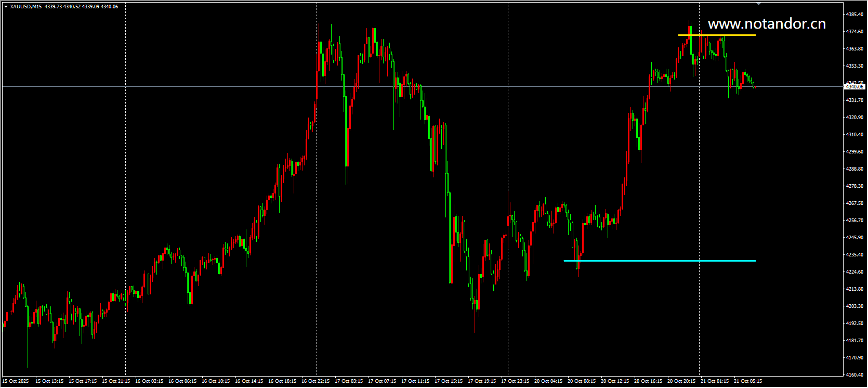Click the open price value 4339.73
Screen dimensions: 868x388
point(54,7)
